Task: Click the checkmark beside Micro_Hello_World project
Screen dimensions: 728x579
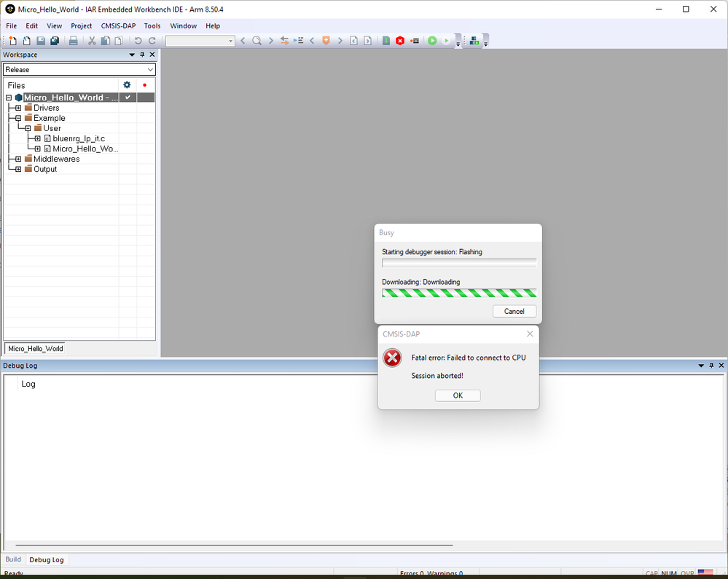Action: point(128,98)
